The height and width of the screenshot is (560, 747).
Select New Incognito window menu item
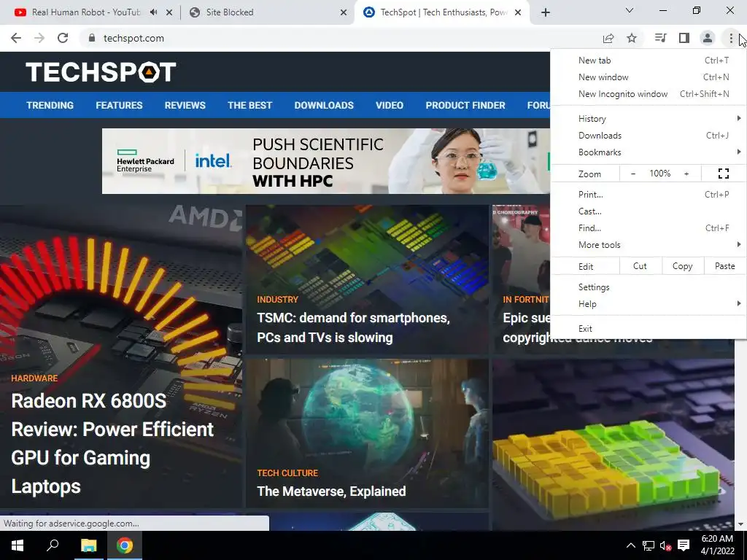[x=648, y=94]
